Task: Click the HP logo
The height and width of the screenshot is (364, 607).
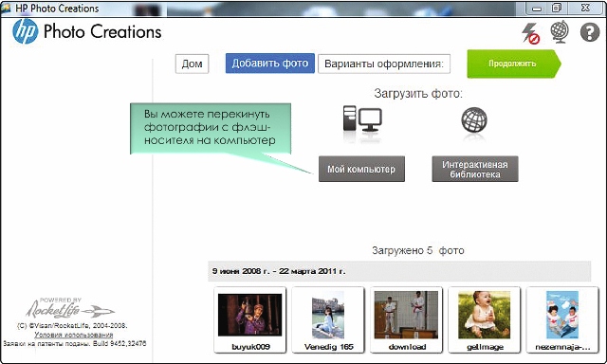Action: [26, 31]
